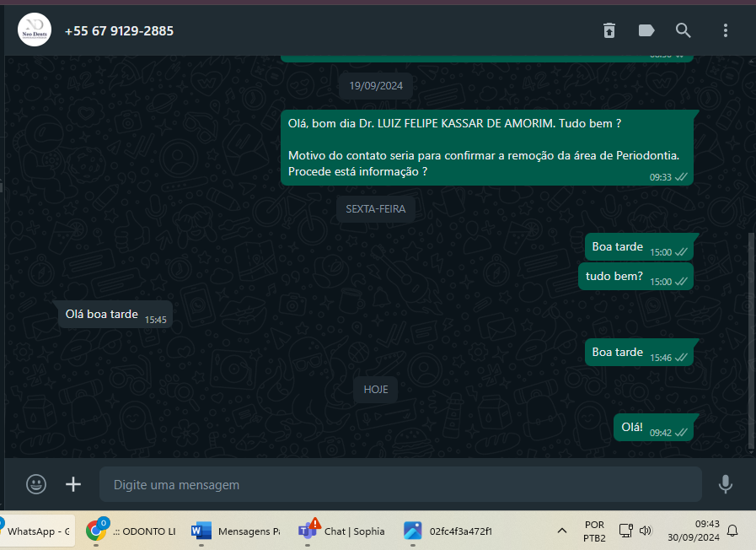Click the chat vertical scrollbar

click(x=752, y=342)
